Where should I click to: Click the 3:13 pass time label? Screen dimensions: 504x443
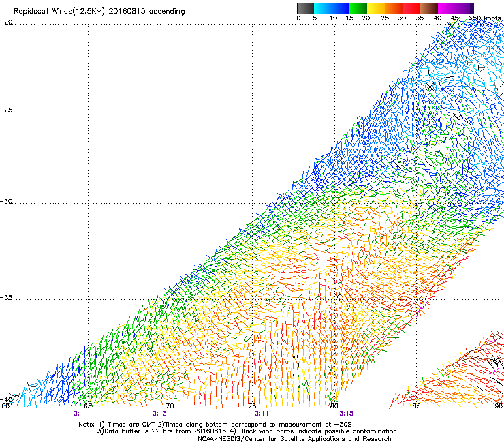tap(159, 414)
